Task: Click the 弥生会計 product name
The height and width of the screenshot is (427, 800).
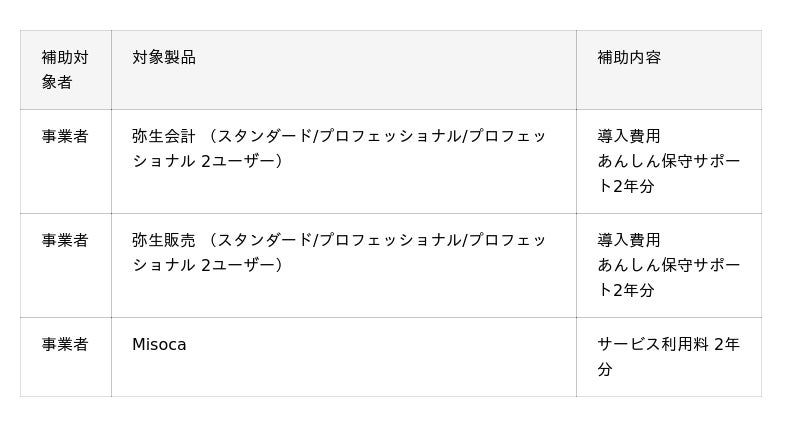Action: pos(164,136)
